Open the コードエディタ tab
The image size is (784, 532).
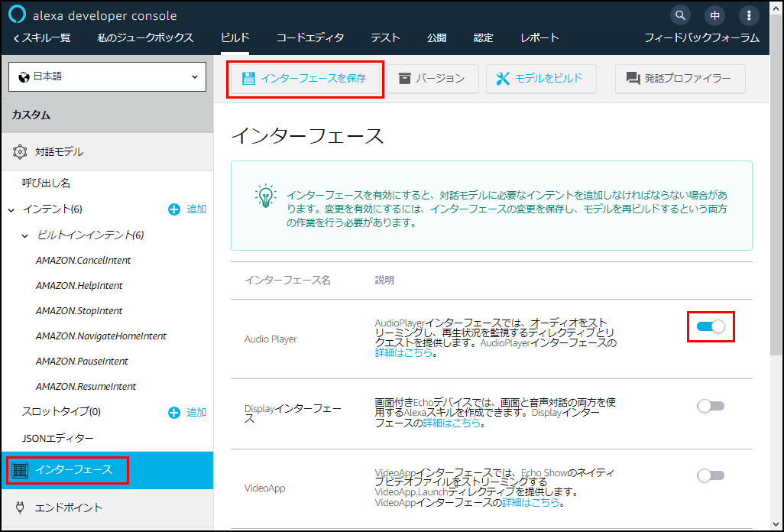coord(310,37)
